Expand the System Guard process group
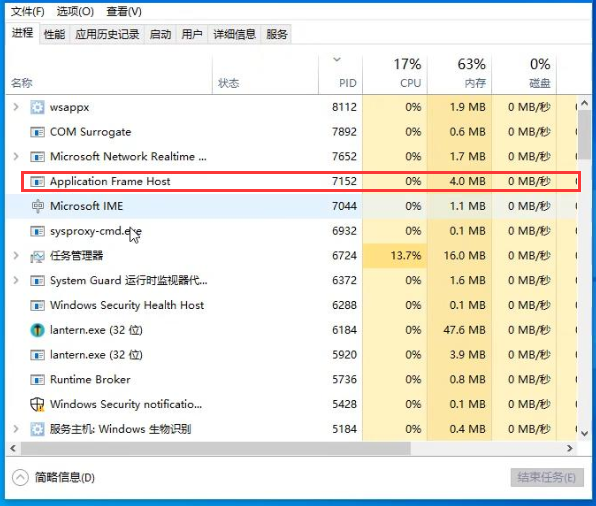Viewport: 596px width, 506px height. [16, 281]
